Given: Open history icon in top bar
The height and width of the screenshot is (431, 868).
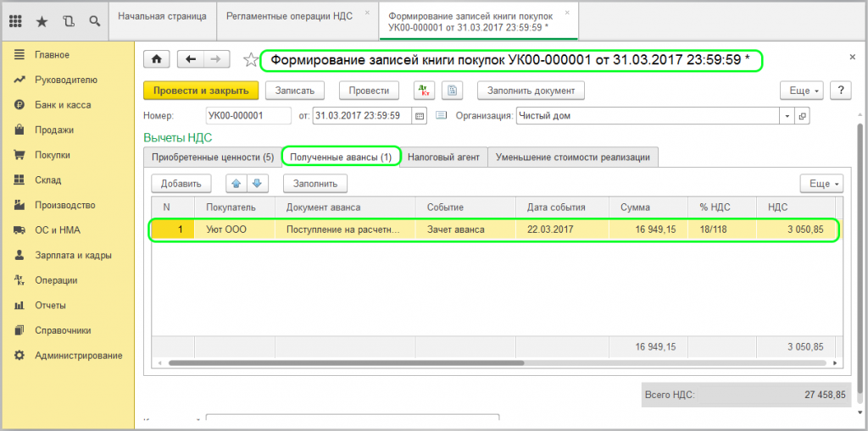Looking at the screenshot, I should click(x=68, y=19).
